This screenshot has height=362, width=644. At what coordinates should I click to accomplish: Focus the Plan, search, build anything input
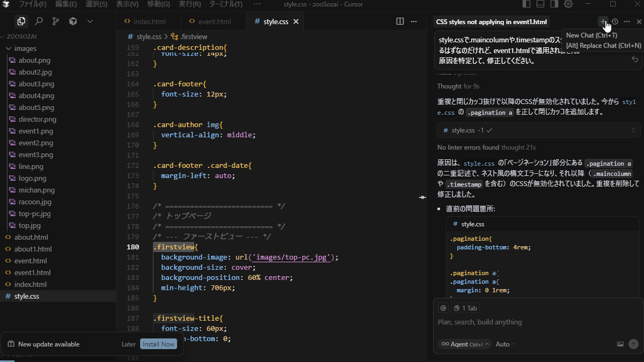pyautogui.click(x=538, y=322)
